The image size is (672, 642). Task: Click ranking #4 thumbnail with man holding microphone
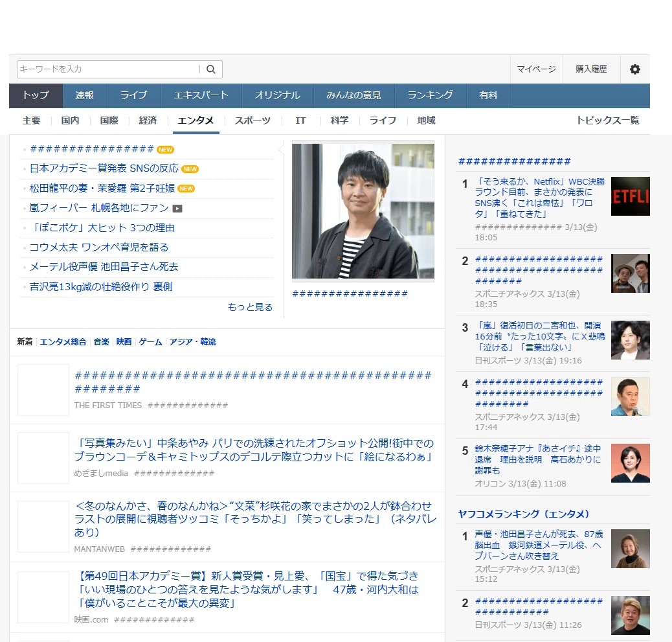point(630,396)
